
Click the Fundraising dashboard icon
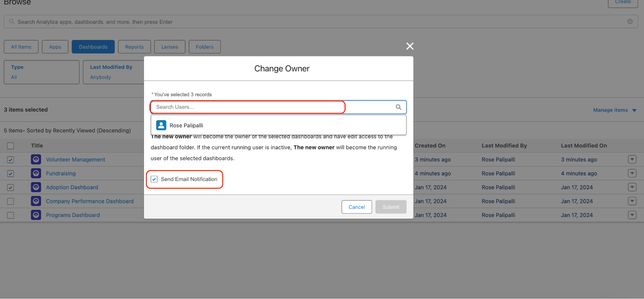[x=36, y=173]
